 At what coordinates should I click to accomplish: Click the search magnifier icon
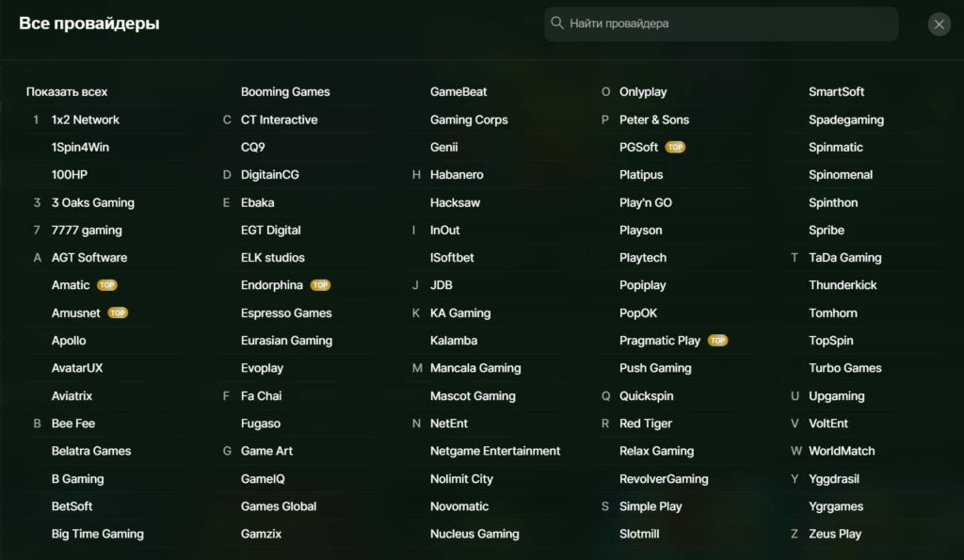coord(557,24)
